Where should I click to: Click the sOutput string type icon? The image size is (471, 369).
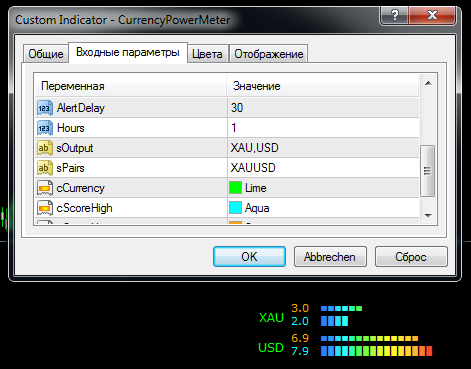pyautogui.click(x=45, y=148)
